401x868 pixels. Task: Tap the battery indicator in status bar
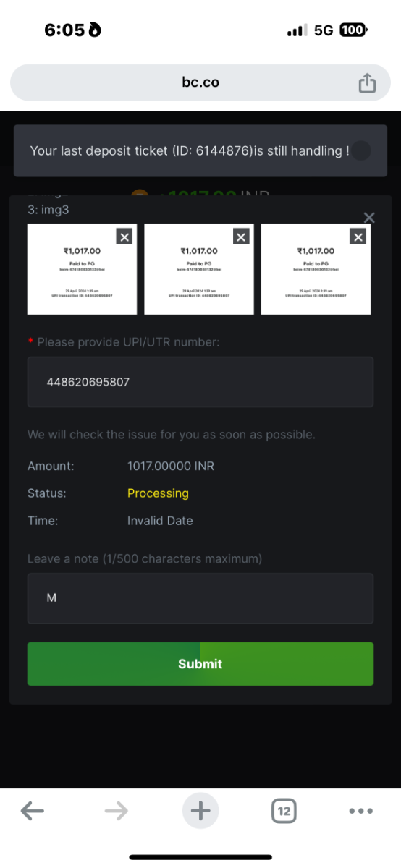tap(353, 30)
